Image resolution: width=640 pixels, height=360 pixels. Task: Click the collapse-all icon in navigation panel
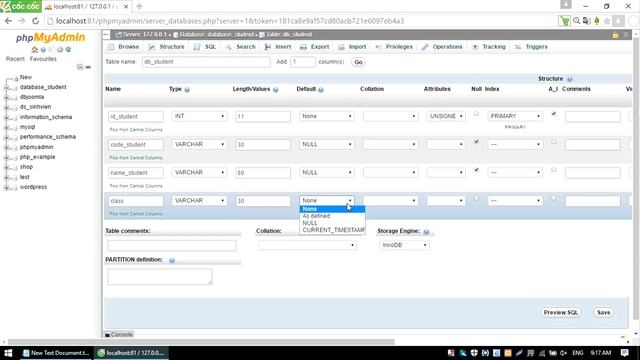pyautogui.click(x=80, y=67)
